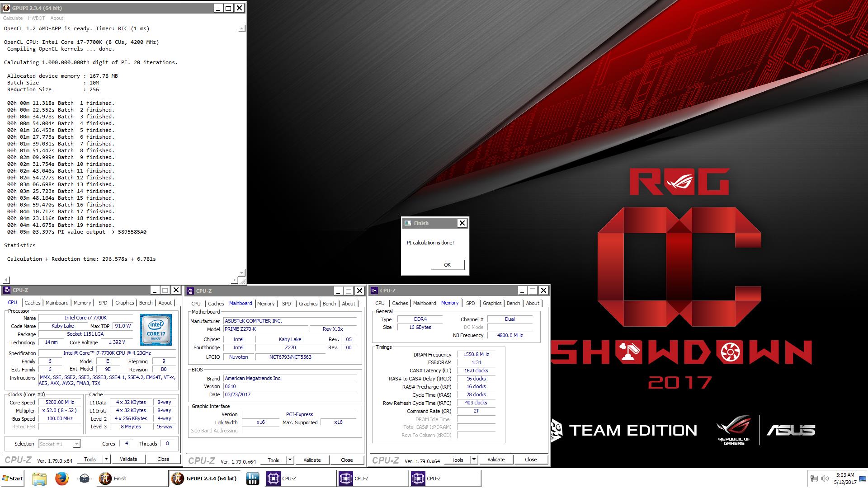Minimize the left CPU-Z window
The width and height of the screenshot is (868, 488).
[x=155, y=290]
